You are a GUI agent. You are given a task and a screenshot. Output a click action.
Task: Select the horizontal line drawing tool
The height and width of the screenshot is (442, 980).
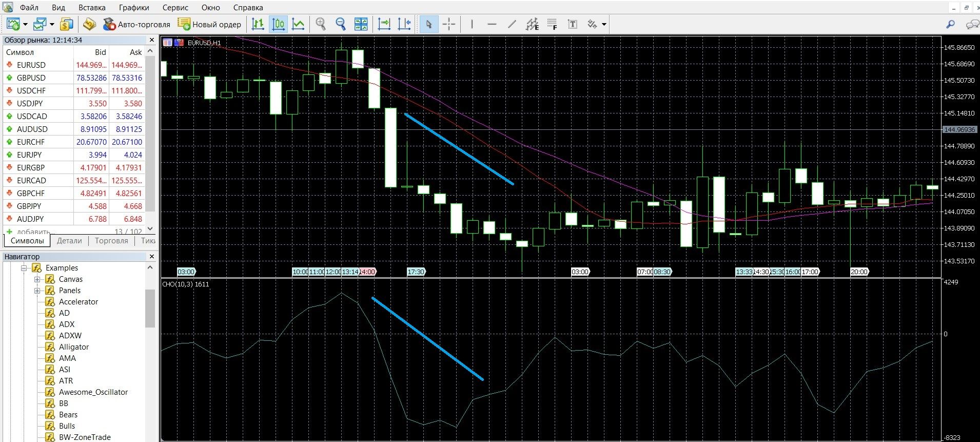[492, 24]
